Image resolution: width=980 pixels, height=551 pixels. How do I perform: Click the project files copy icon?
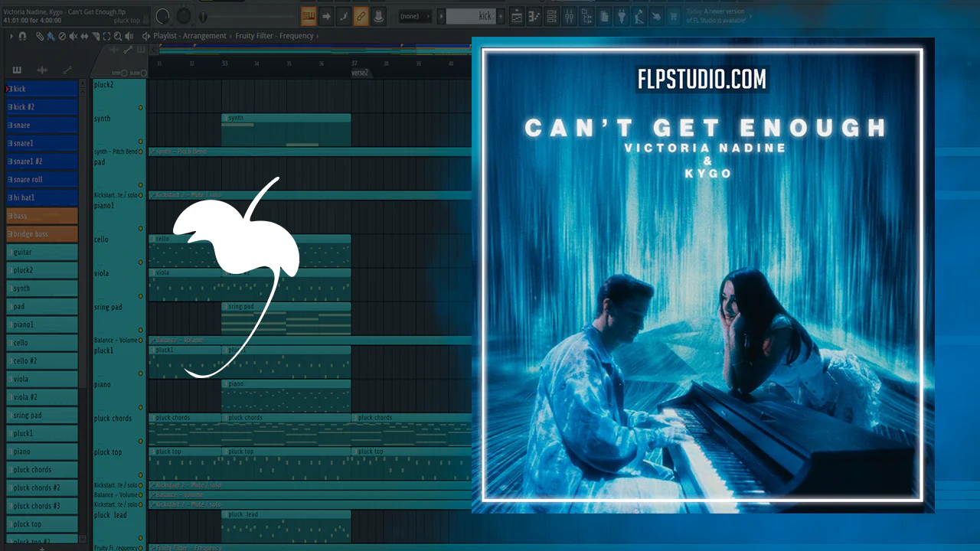[x=605, y=16]
